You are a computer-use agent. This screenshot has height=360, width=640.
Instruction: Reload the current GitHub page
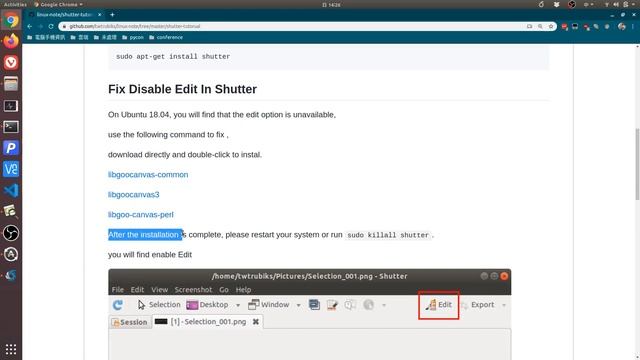(51, 26)
